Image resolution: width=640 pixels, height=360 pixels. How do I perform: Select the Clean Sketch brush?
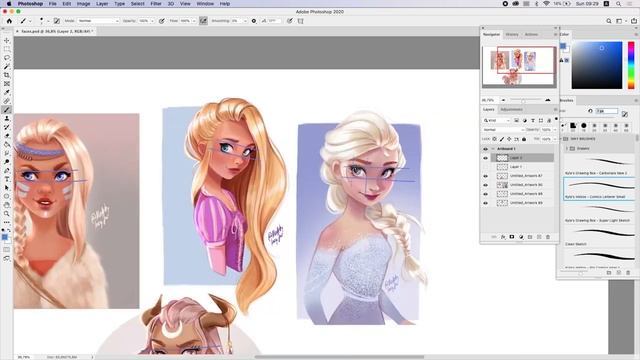pos(599,237)
